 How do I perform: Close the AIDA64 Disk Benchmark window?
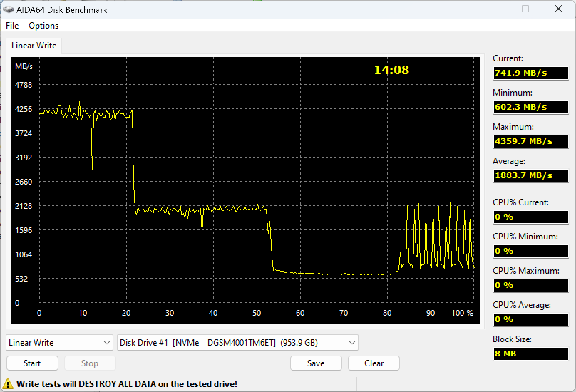pyautogui.click(x=559, y=9)
